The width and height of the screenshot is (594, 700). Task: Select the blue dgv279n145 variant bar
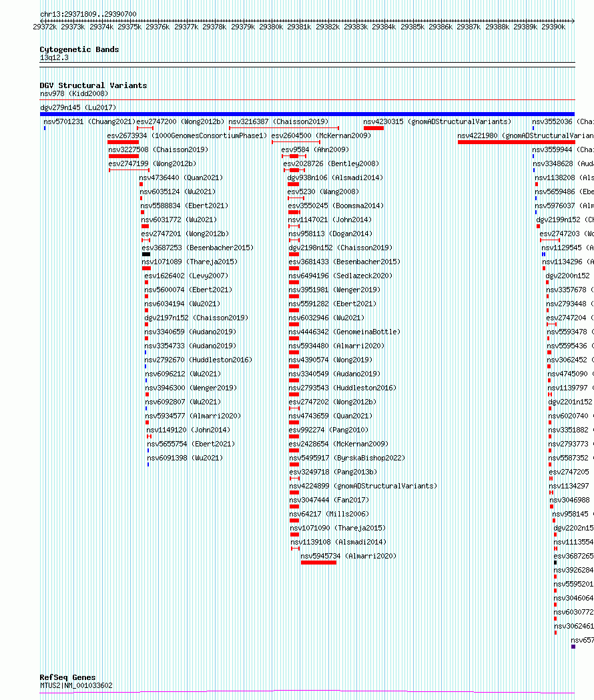click(307, 114)
